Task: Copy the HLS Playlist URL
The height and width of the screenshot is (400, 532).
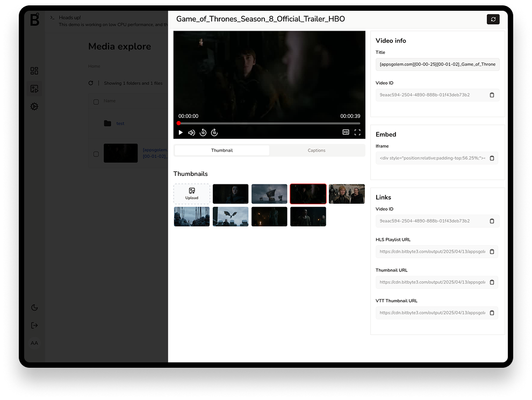Action: coord(492,252)
